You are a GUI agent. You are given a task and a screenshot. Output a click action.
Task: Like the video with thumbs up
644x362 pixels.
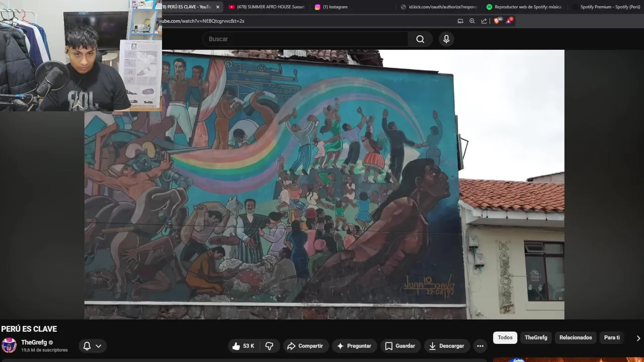pos(245,346)
